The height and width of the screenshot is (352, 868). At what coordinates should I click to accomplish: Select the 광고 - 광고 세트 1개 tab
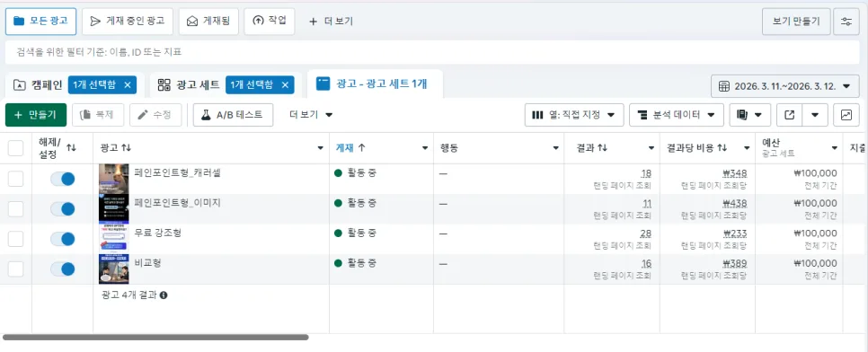point(375,84)
